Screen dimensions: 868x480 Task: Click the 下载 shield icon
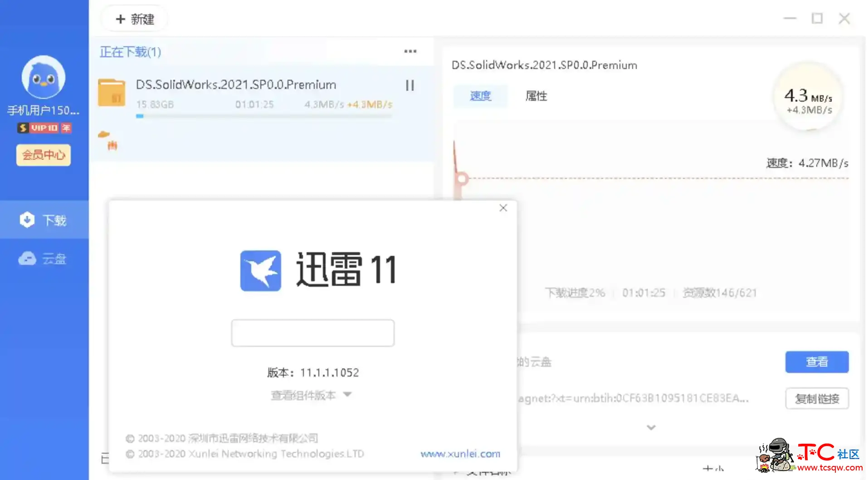click(x=27, y=220)
